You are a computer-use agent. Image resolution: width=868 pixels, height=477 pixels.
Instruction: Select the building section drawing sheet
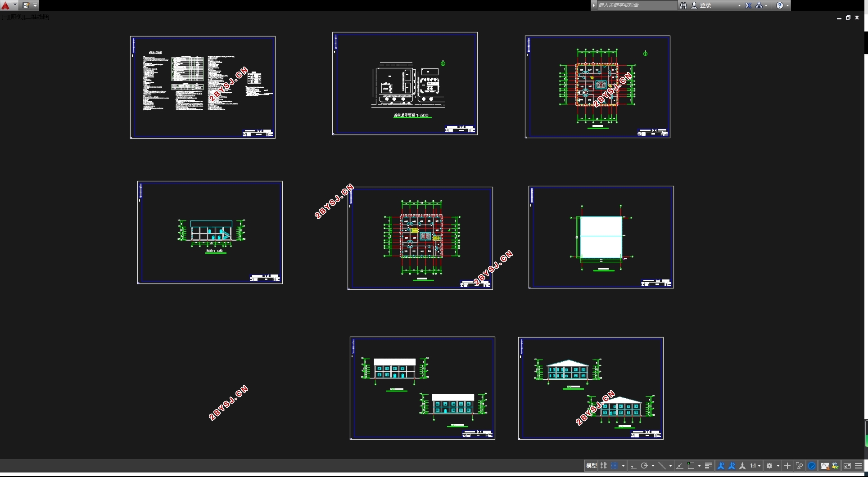[x=210, y=233]
